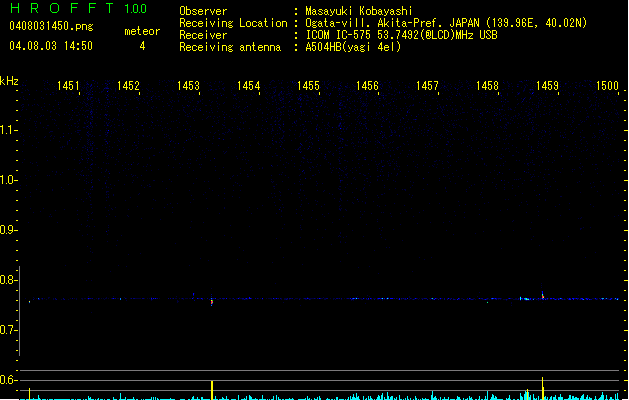Click the 0.8 kHz frequency axis label
The image size is (629, 400).
(x=8, y=280)
